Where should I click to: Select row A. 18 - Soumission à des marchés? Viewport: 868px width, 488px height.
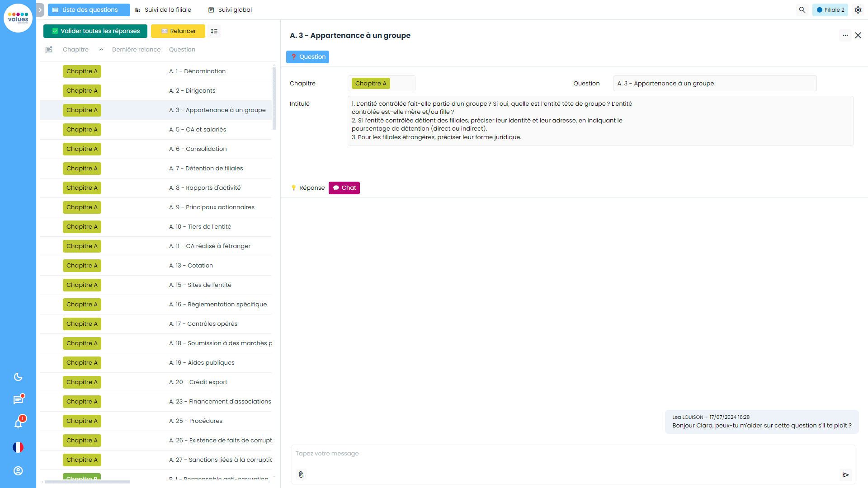156,343
